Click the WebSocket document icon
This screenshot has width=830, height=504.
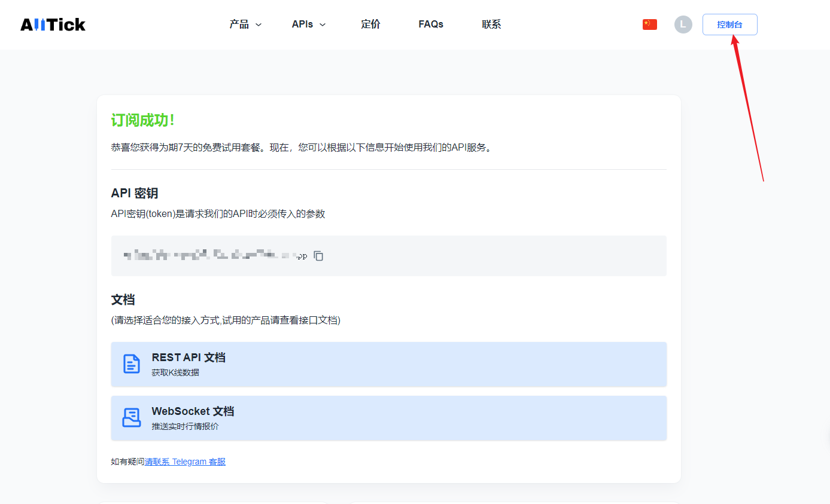tap(131, 418)
